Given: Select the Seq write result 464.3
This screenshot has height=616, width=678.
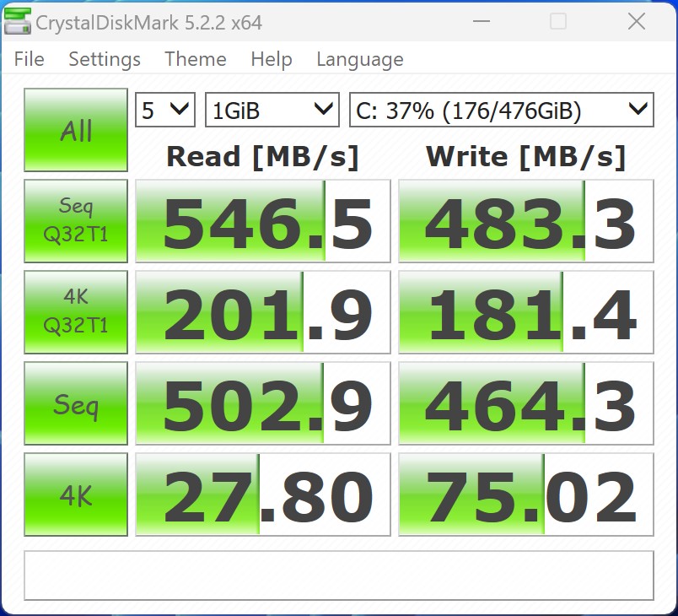Looking at the screenshot, I should (x=526, y=403).
